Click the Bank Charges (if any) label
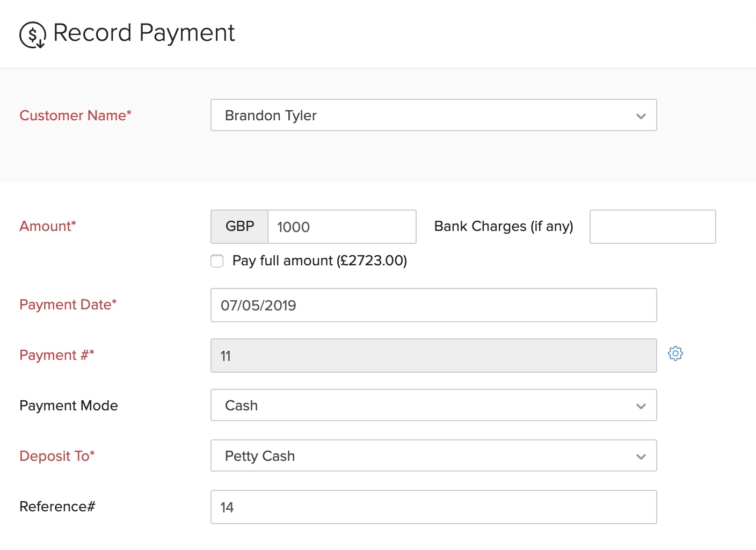This screenshot has height=550, width=756. (x=503, y=226)
